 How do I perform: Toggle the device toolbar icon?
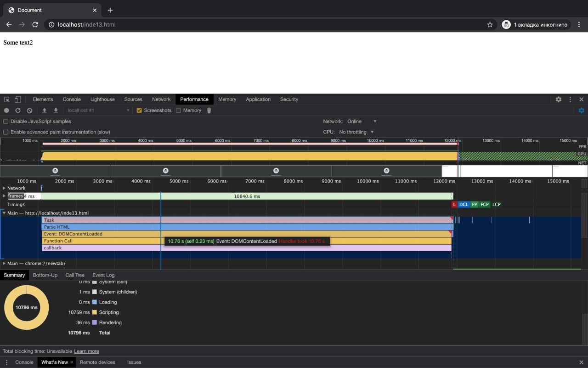click(x=17, y=99)
